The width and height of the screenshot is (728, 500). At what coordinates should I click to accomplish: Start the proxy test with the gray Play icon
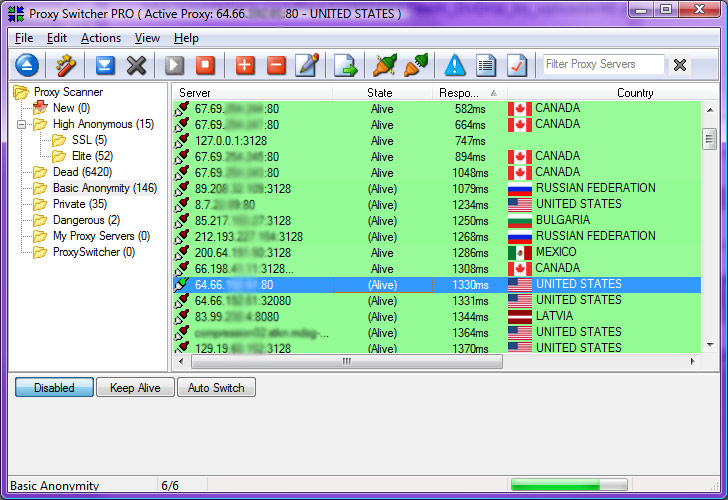tap(175, 65)
